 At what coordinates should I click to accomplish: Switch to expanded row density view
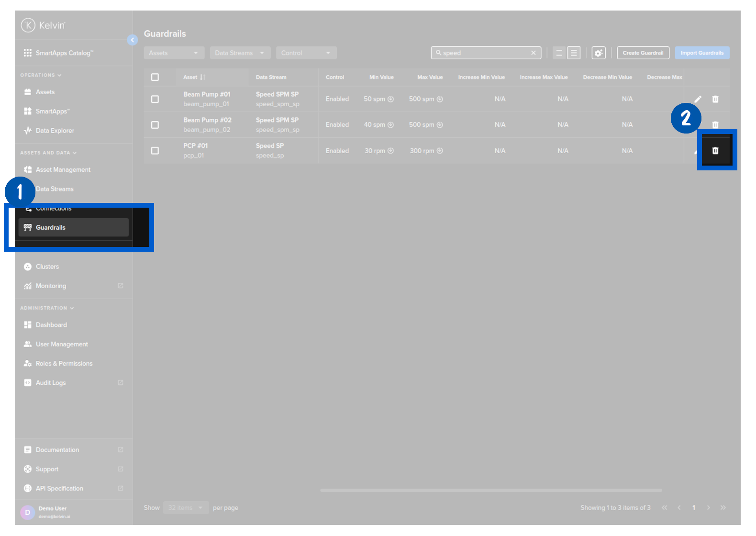[x=574, y=53]
